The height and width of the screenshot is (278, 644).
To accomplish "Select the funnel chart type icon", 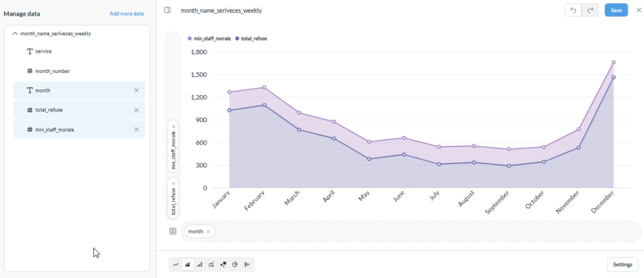I will coord(247,264).
